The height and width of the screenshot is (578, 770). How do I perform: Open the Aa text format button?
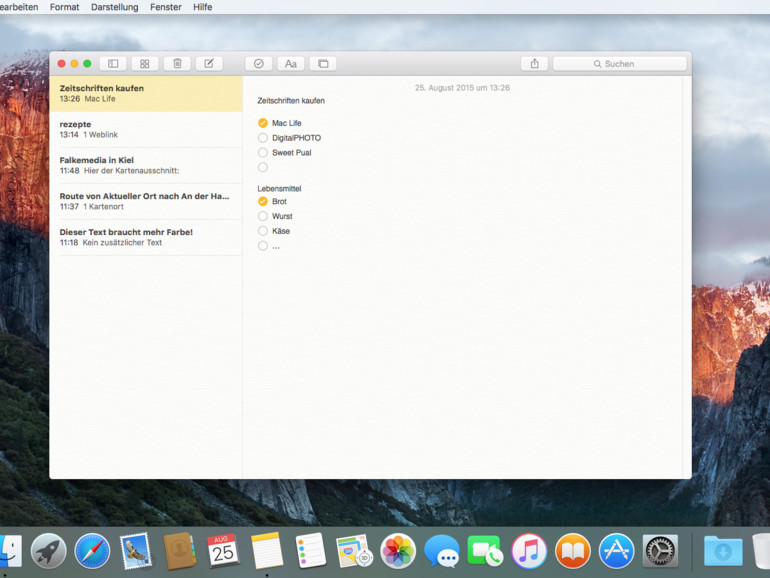pyautogui.click(x=291, y=63)
